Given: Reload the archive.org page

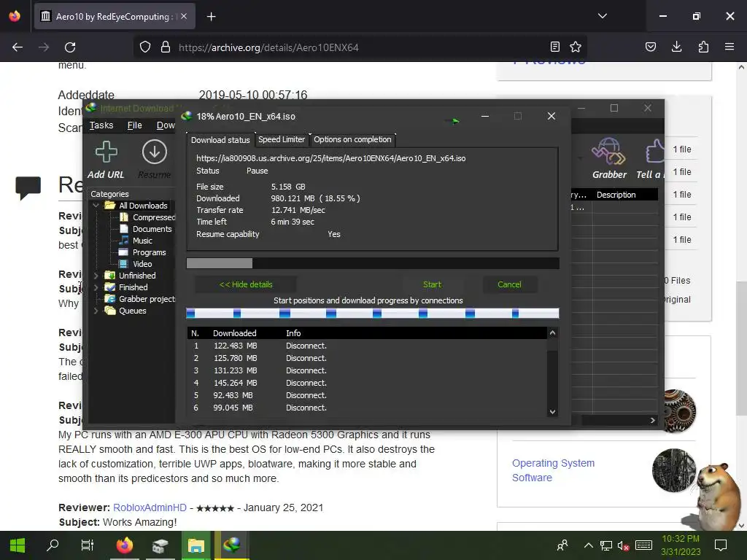Looking at the screenshot, I should click(x=70, y=47).
